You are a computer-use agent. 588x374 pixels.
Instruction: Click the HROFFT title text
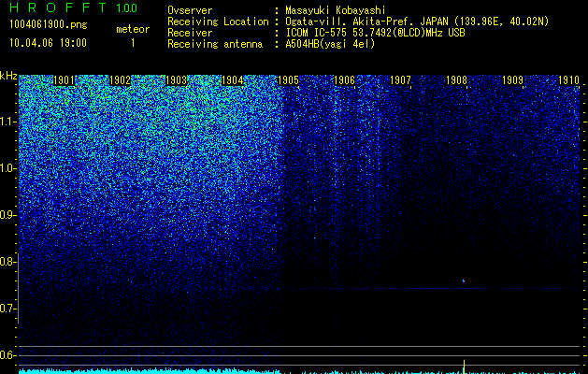(59, 7)
